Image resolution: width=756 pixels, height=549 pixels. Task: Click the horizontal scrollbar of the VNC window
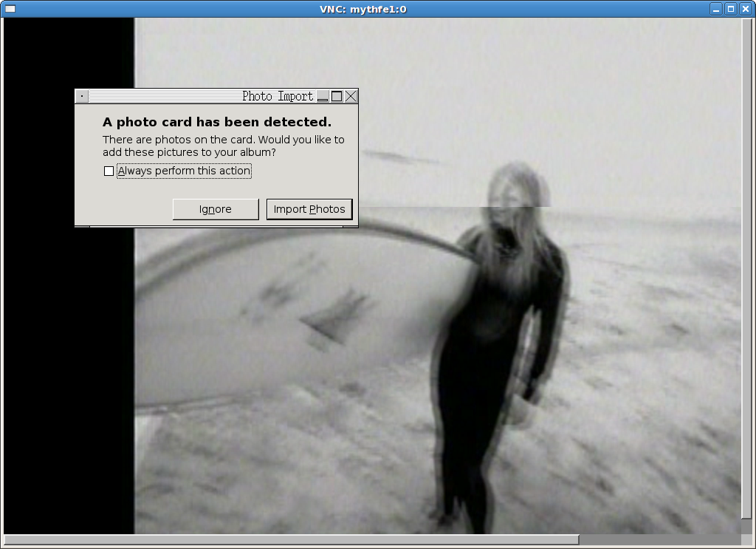coord(292,539)
